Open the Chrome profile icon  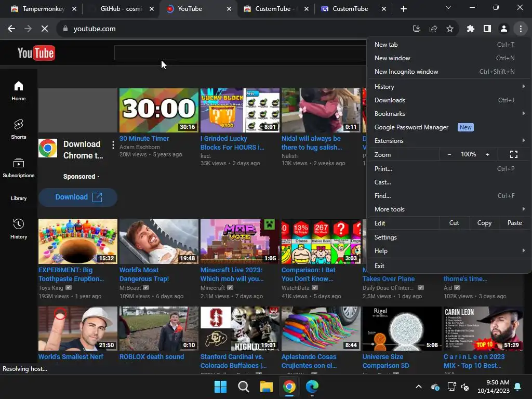pos(504,29)
